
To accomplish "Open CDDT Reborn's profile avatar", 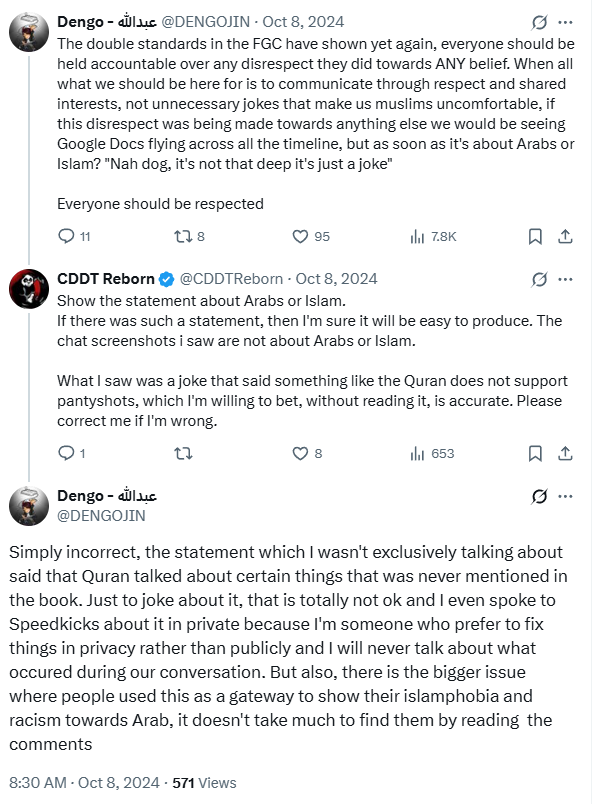I will click(x=29, y=289).
